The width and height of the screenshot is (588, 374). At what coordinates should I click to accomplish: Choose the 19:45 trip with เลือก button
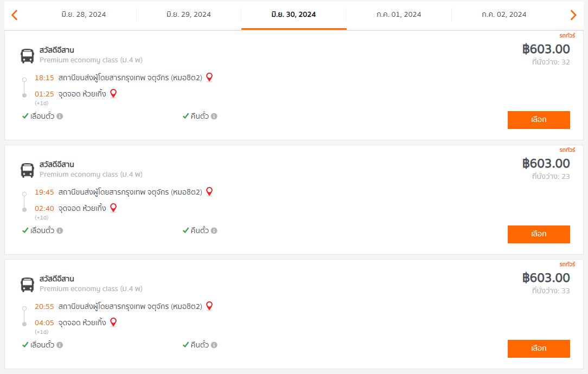click(539, 234)
